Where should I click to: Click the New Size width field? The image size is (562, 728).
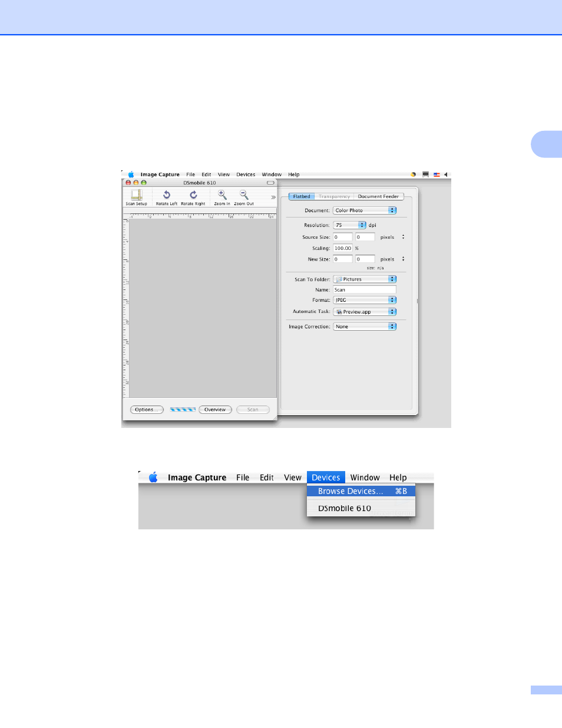tap(343, 259)
